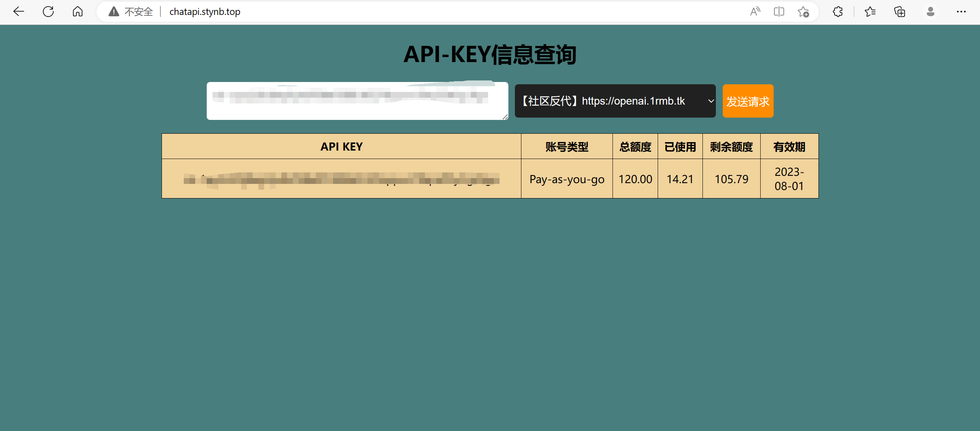Viewport: 980px width, 431px height.
Task: Expand the 【社区反代】 selection list
Action: click(710, 101)
